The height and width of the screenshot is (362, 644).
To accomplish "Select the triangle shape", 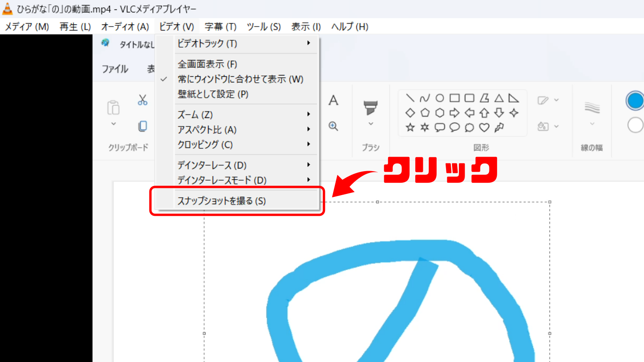I will (499, 98).
